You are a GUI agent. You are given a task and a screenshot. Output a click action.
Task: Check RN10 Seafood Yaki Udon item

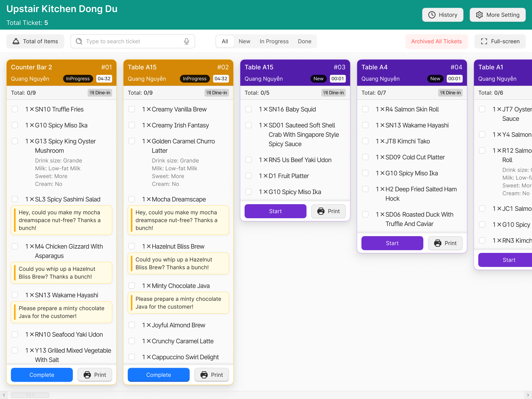point(15,335)
